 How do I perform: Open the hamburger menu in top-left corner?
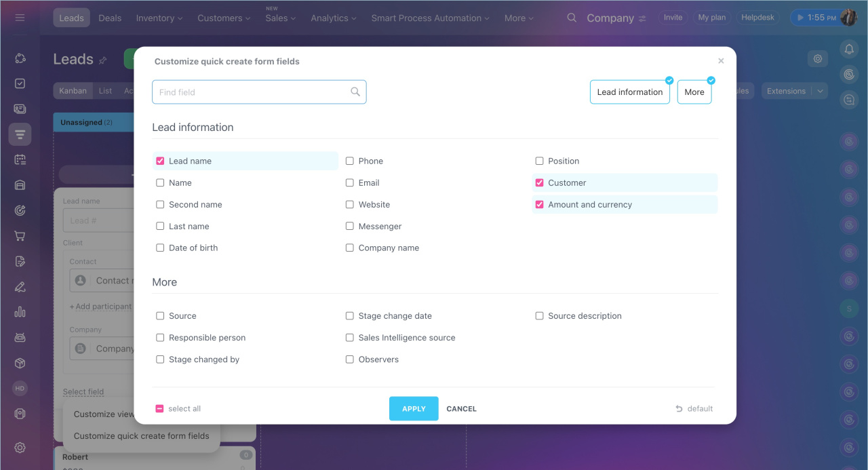click(x=20, y=18)
